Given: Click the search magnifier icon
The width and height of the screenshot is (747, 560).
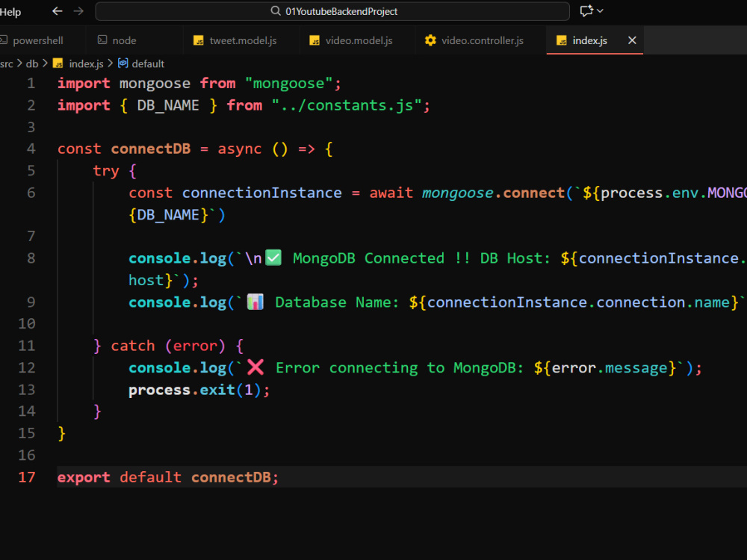Looking at the screenshot, I should tap(276, 11).
